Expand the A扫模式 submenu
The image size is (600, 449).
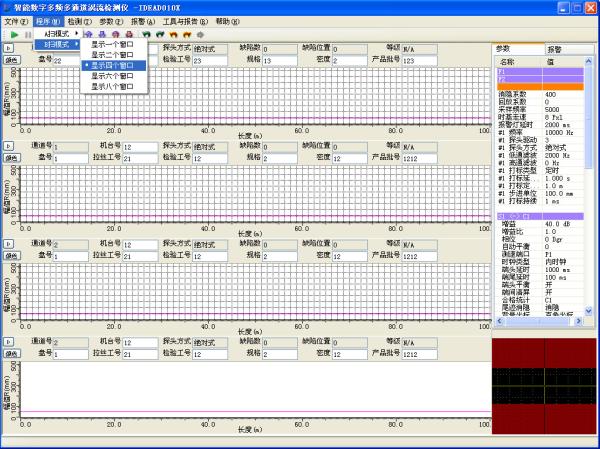click(x=57, y=34)
